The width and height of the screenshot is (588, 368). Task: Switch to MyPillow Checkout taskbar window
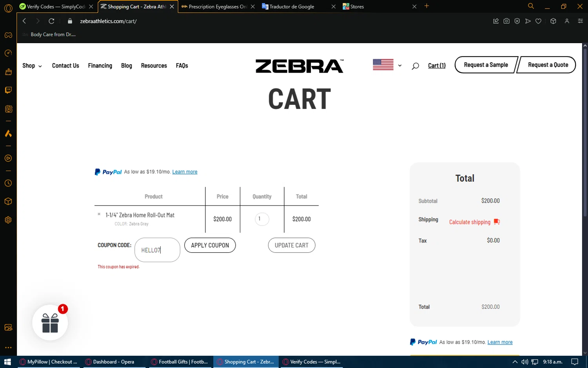[x=49, y=362]
